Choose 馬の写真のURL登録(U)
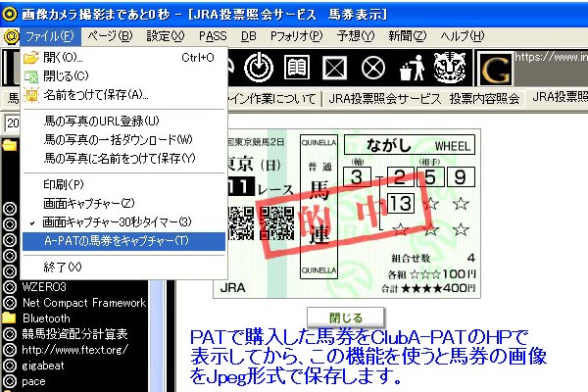588x392 pixels. [124, 121]
